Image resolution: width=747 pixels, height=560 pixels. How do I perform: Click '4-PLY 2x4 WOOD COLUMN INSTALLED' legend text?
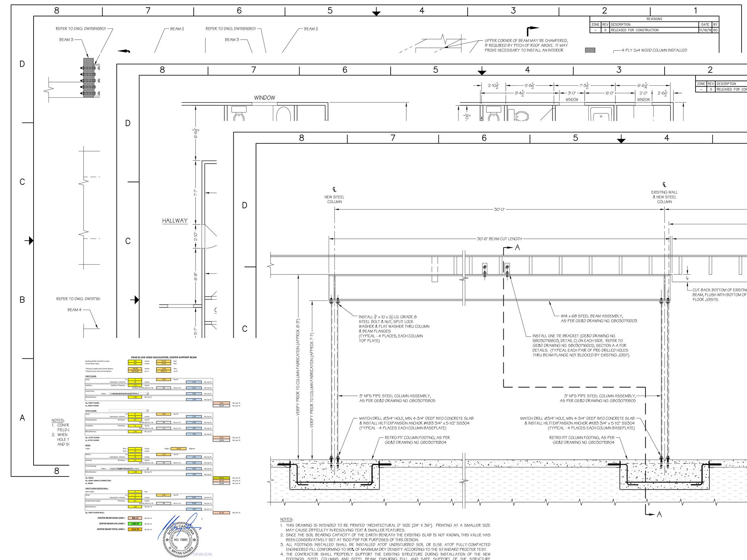pyautogui.click(x=654, y=50)
